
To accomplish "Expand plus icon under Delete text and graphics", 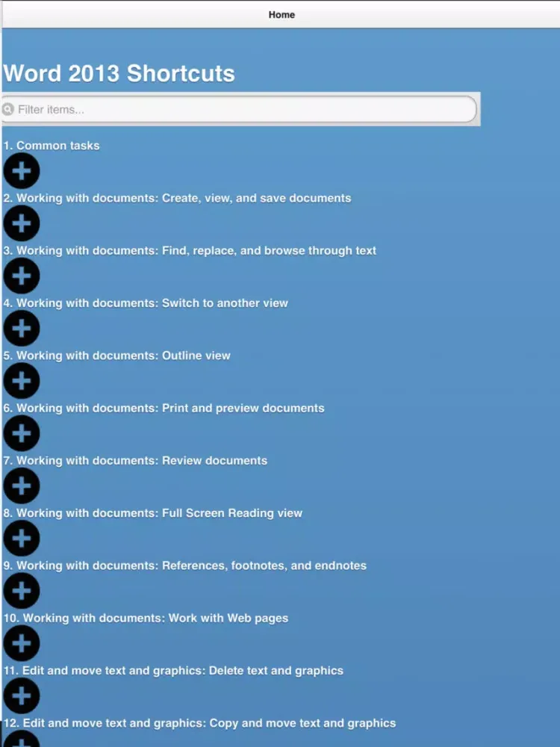I will 22,696.
